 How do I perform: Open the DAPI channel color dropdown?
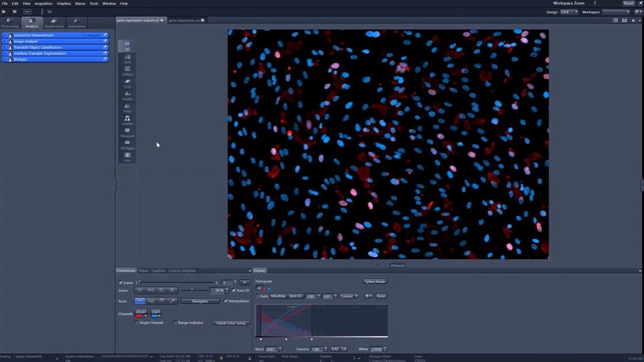pos(159,316)
